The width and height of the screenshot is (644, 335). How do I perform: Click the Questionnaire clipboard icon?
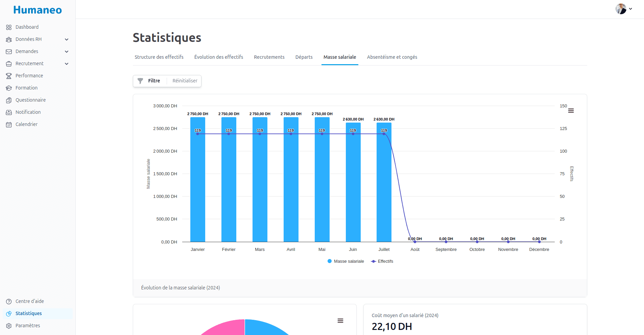tap(9, 100)
